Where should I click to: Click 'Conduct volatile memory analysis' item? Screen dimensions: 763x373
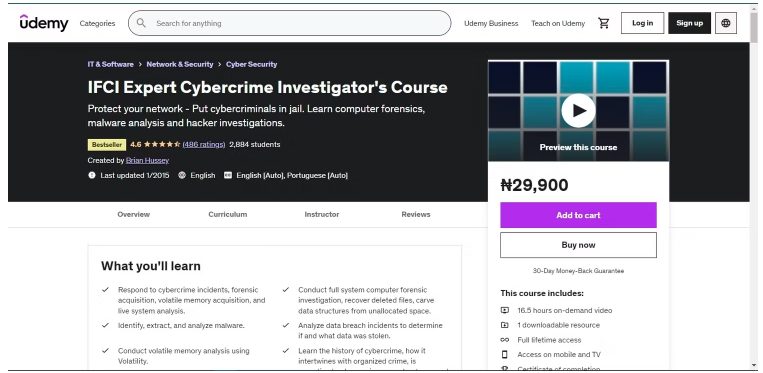pyautogui.click(x=183, y=356)
